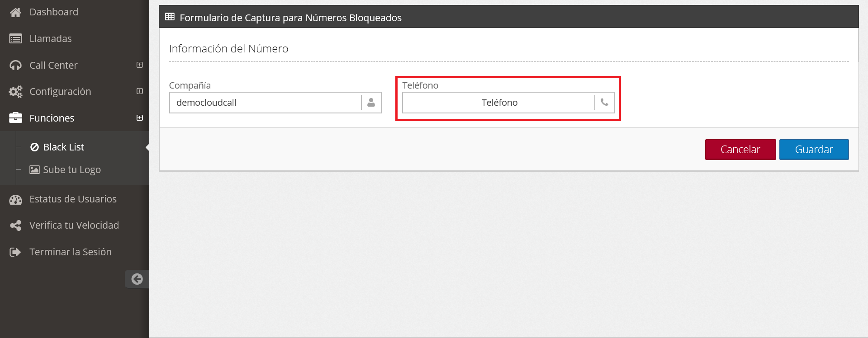This screenshot has width=868, height=338.
Task: Click the Formulario de Captura header title
Action: pyautogui.click(x=291, y=18)
